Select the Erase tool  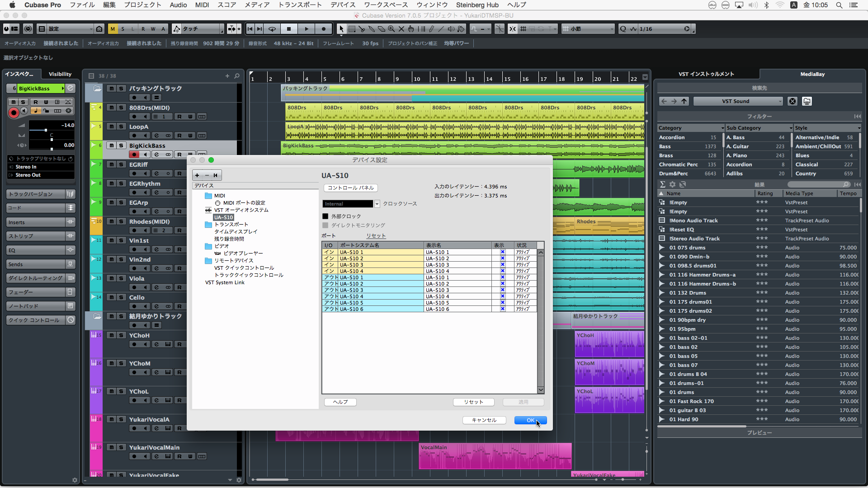pyautogui.click(x=382, y=29)
